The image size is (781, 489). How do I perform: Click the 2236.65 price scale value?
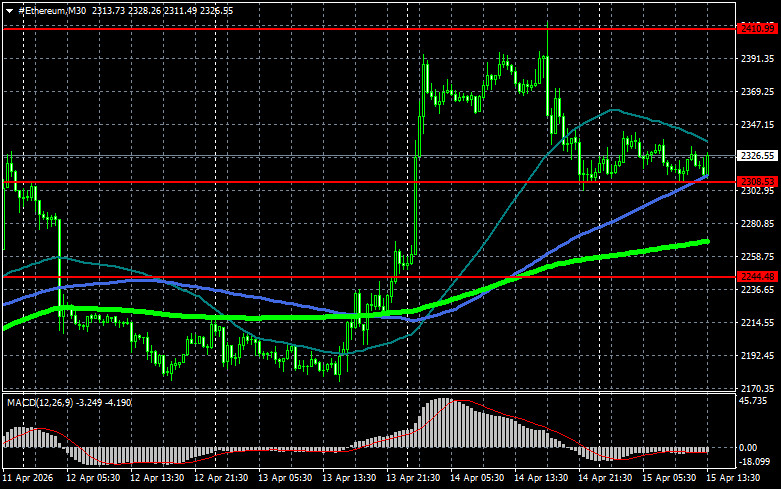point(758,290)
